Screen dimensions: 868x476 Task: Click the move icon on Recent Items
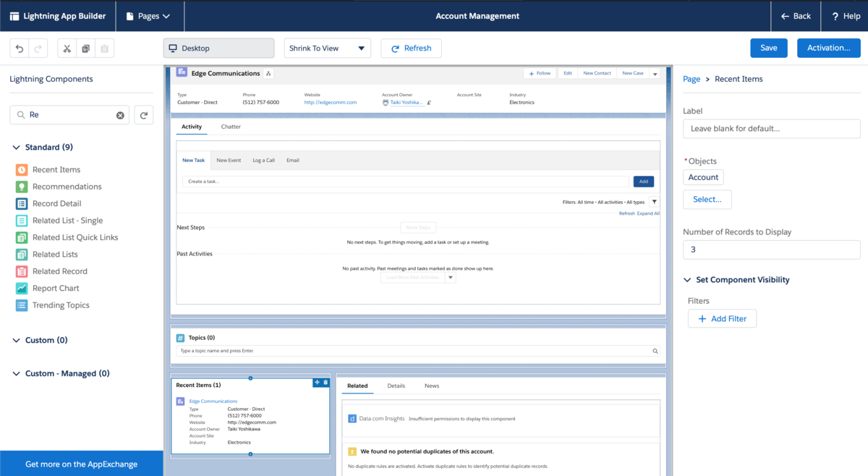point(317,382)
